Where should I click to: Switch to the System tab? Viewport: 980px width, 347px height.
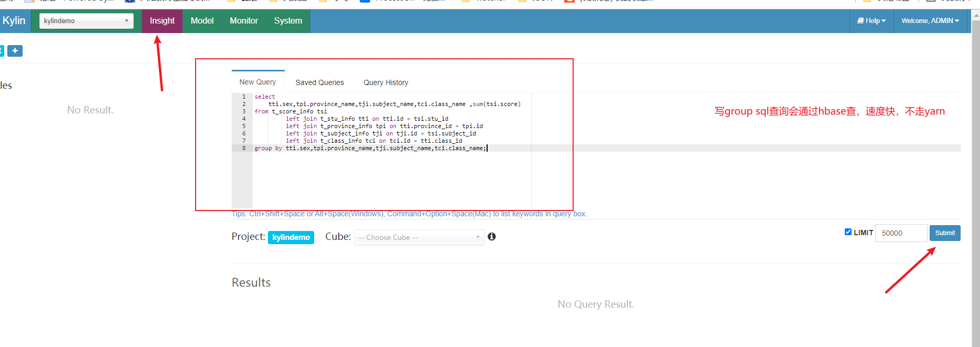coord(288,21)
